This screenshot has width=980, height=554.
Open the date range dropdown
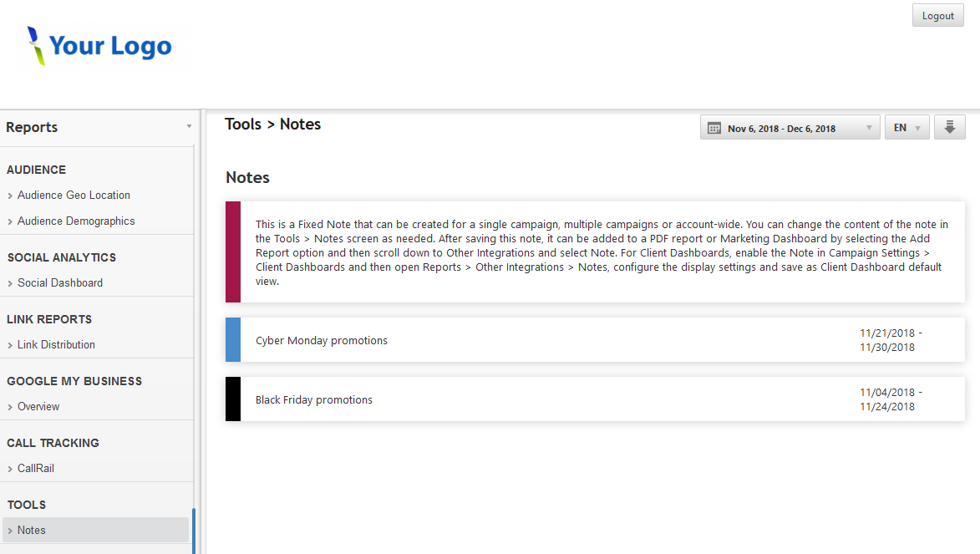pyautogui.click(x=789, y=128)
